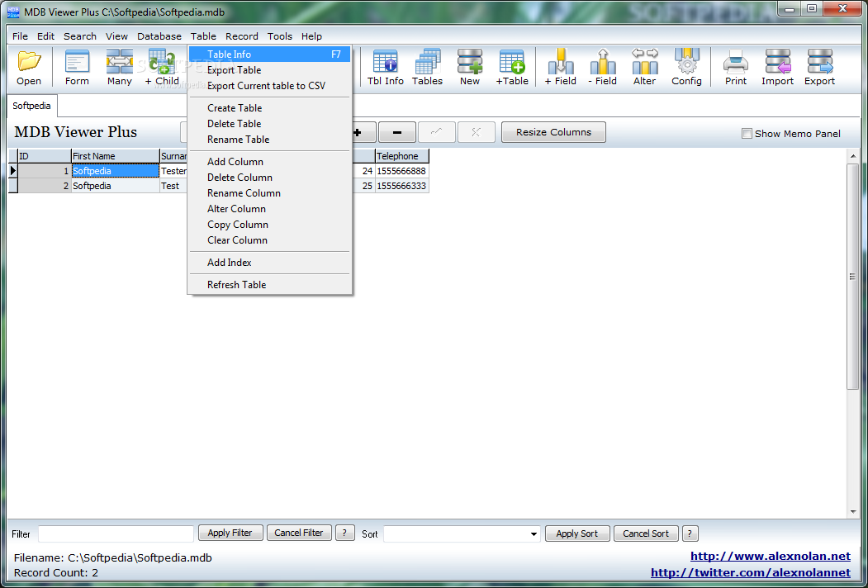Click the +Table toolbar icon
868x588 pixels.
[x=512, y=67]
